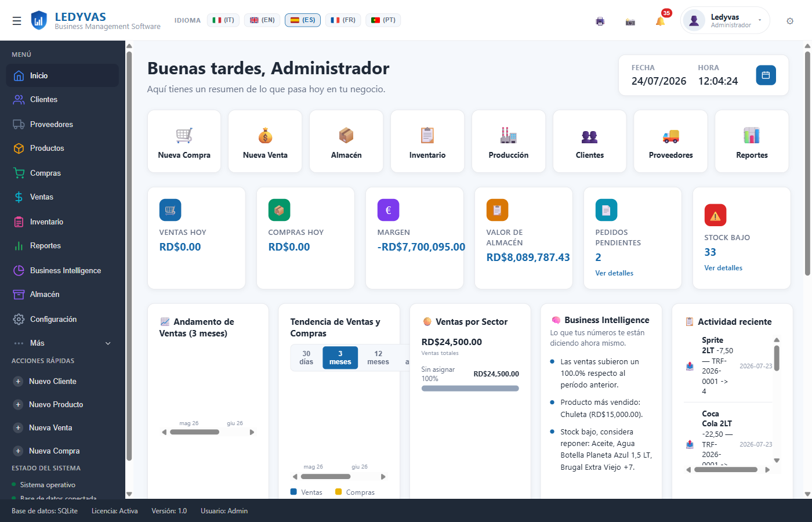Image resolution: width=812 pixels, height=522 pixels.
Task: Click the Ledyvas user avatar
Action: pyautogui.click(x=694, y=20)
